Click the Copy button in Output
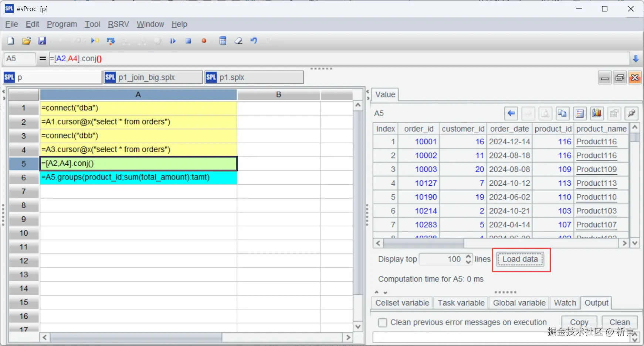644x346 pixels. click(579, 322)
